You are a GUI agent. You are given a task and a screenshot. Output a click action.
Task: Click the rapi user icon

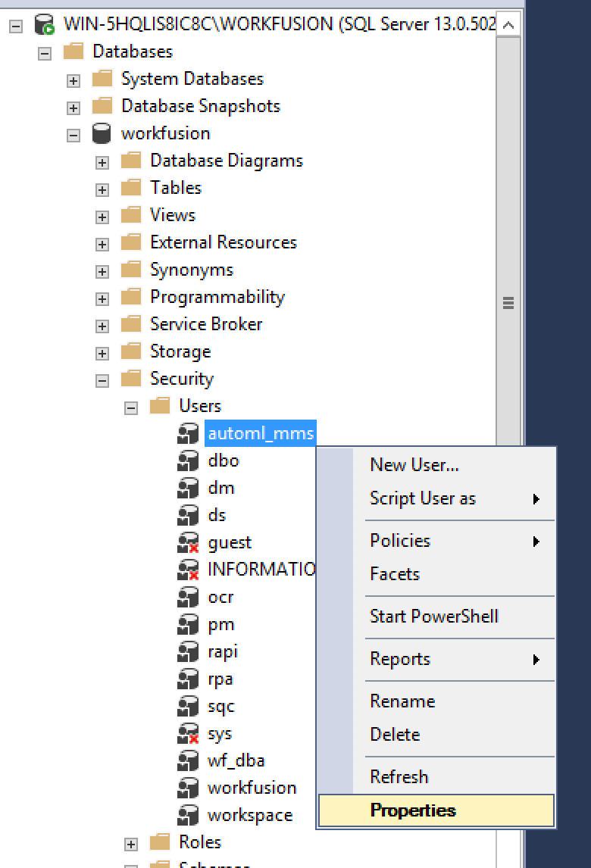(x=189, y=651)
